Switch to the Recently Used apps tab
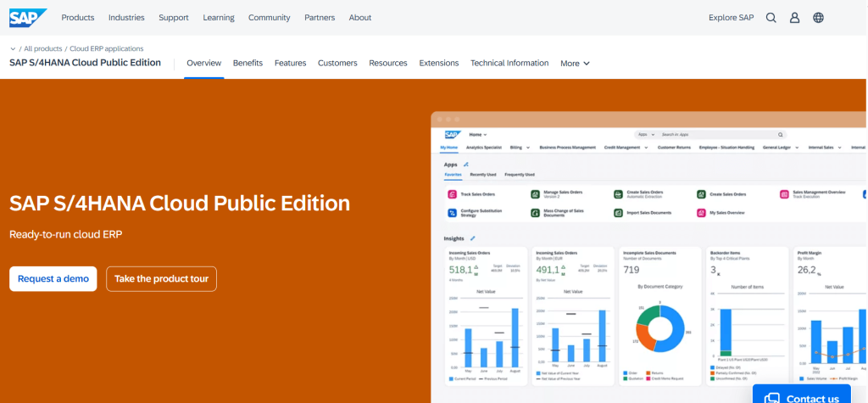This screenshot has width=868, height=403. pyautogui.click(x=482, y=175)
